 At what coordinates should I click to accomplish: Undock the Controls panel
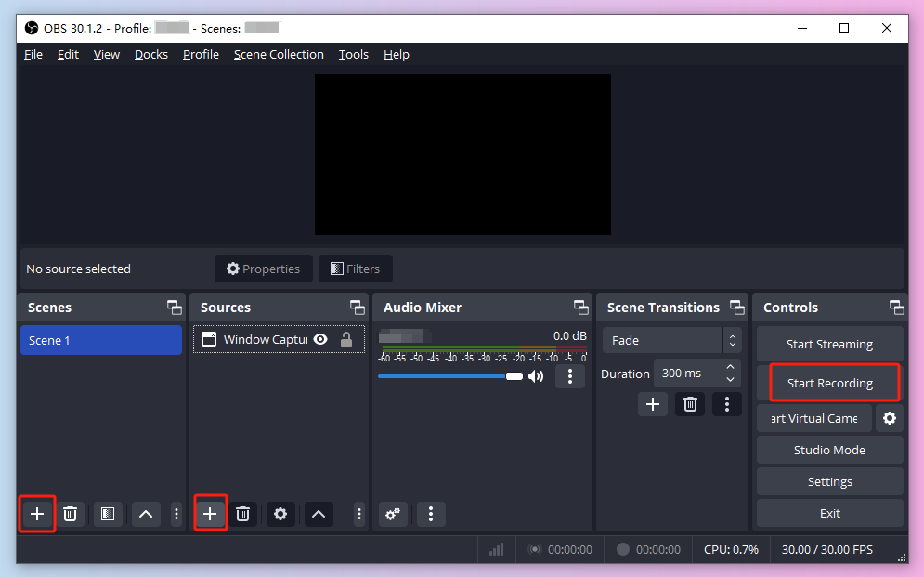coord(896,307)
